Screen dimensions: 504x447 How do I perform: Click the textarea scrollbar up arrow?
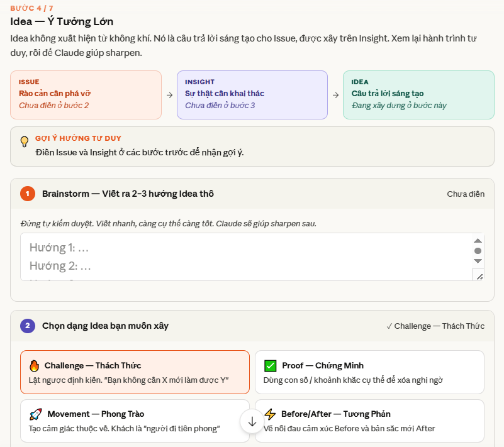pos(478,240)
